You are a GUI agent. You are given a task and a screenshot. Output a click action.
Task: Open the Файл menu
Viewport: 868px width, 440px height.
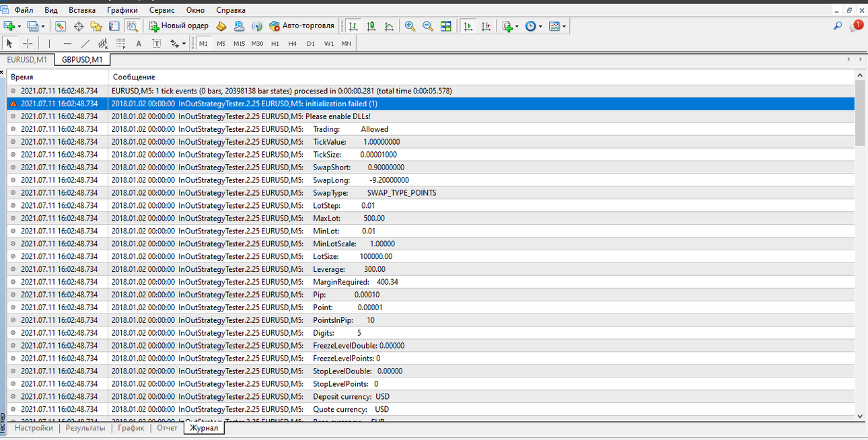[x=24, y=10]
